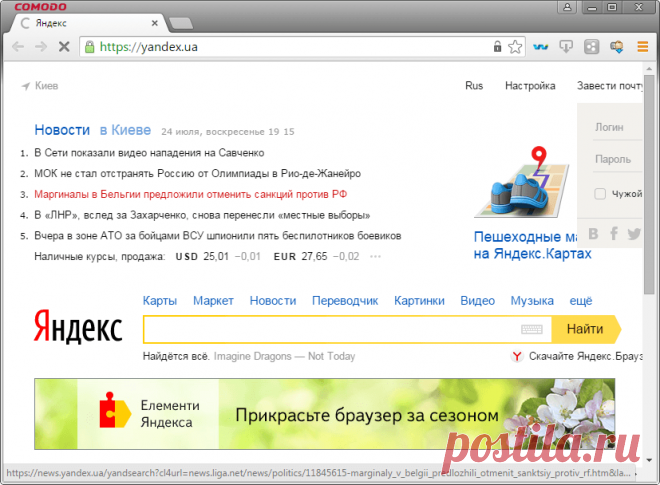Image resolution: width=660 pixels, height=485 pixels.
Task: Open Карты service link
Action: tap(160, 301)
